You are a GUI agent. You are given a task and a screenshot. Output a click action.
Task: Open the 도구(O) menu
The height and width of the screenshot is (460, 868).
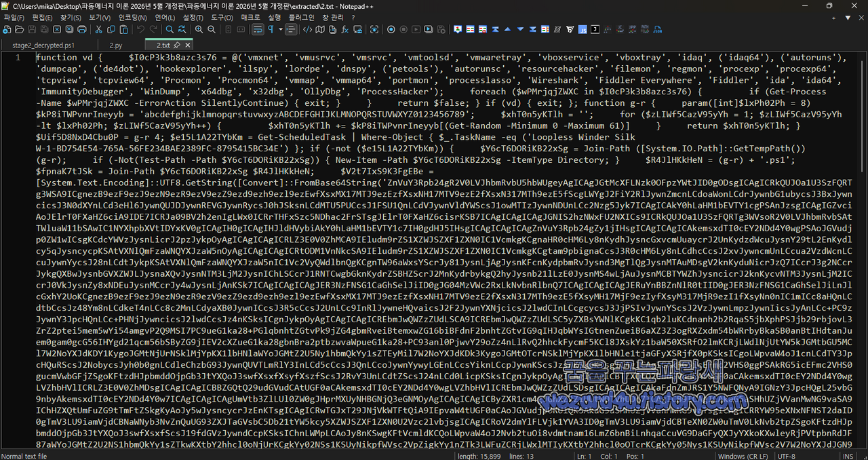[222, 17]
